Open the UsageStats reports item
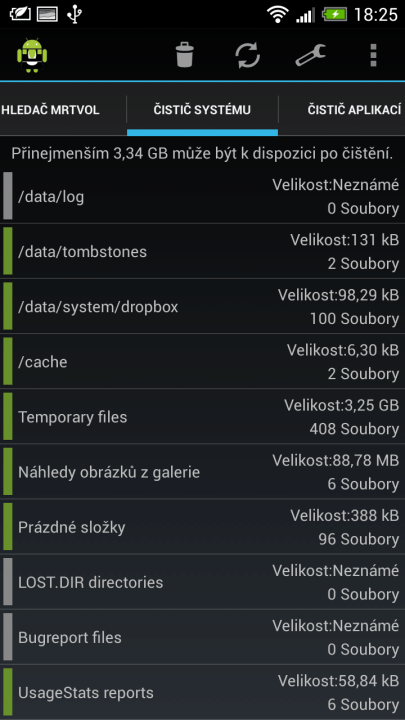 [x=202, y=692]
